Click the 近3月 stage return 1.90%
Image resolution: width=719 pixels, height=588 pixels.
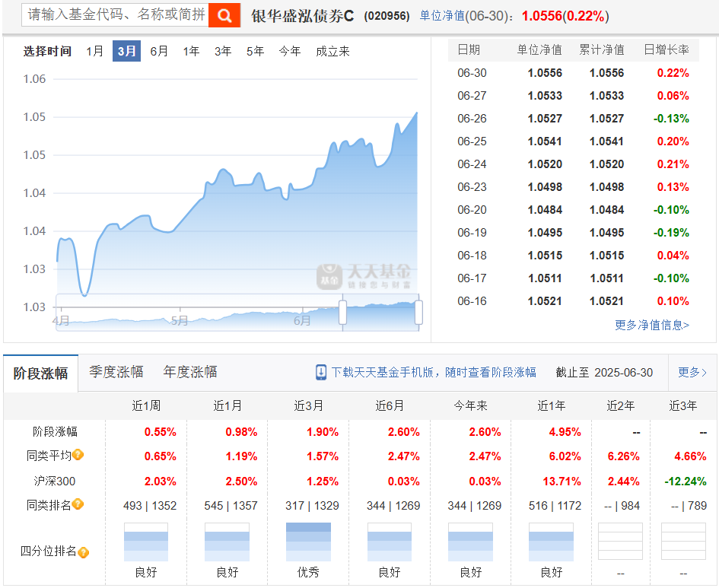tap(323, 432)
